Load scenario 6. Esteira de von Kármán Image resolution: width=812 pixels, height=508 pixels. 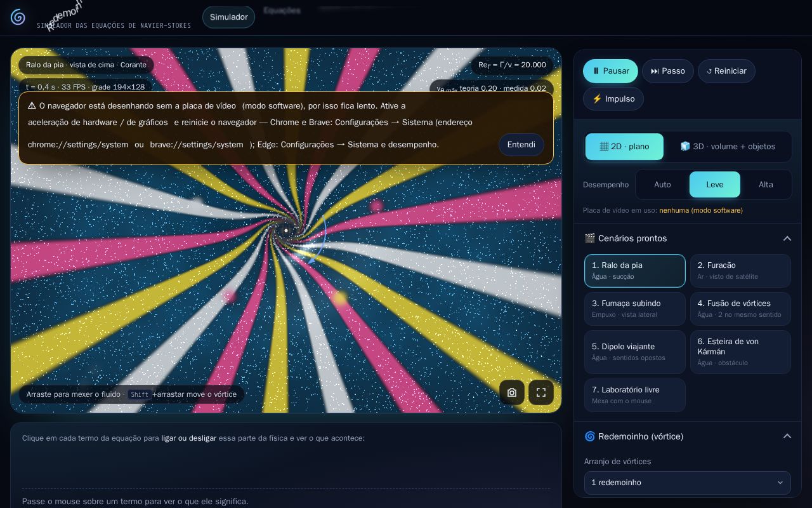[x=740, y=352]
